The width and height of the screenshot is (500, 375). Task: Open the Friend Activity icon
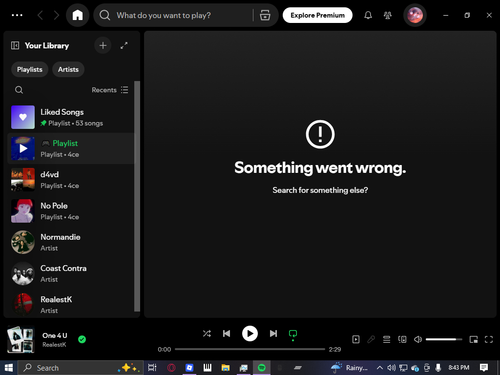point(388,15)
